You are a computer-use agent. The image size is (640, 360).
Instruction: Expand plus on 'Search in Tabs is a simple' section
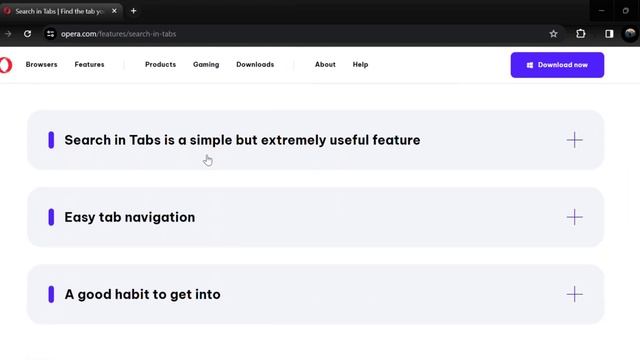click(x=574, y=140)
